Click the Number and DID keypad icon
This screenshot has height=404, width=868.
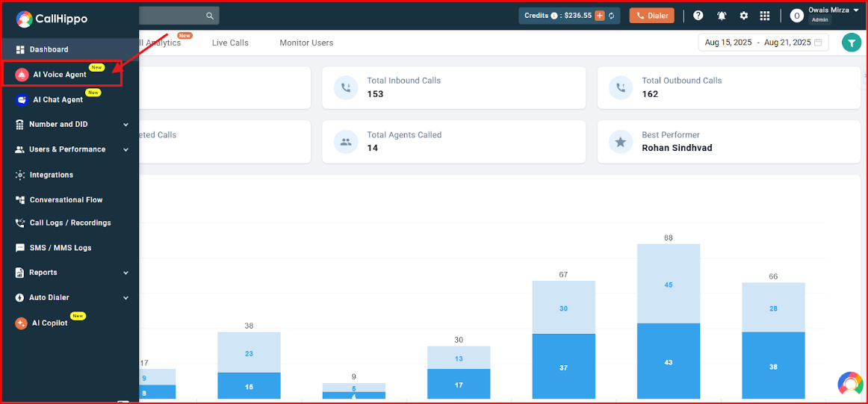[20, 125]
